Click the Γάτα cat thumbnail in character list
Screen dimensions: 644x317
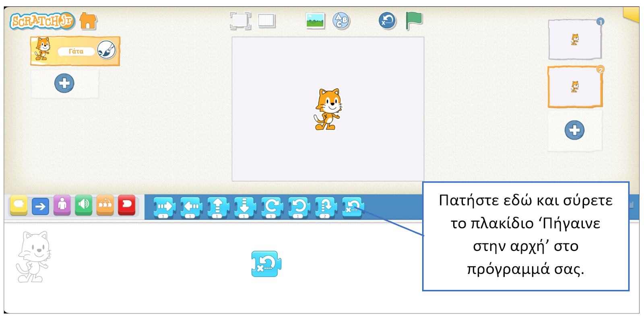43,49
